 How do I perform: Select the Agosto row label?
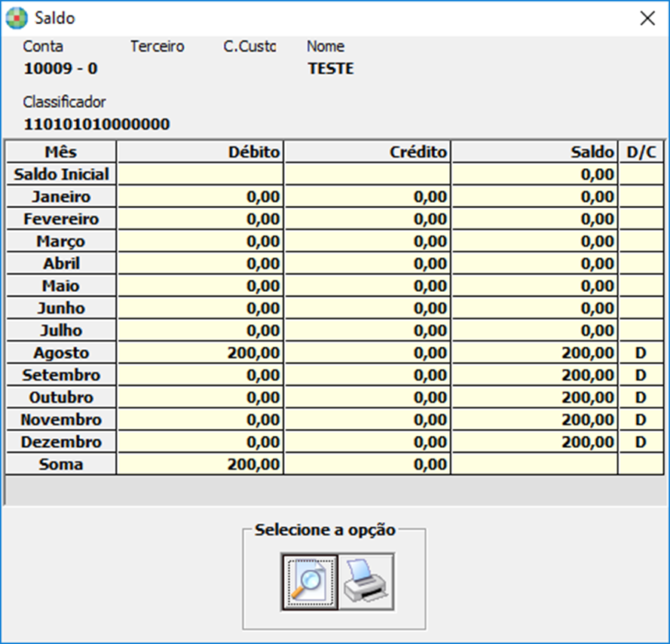[x=61, y=352]
